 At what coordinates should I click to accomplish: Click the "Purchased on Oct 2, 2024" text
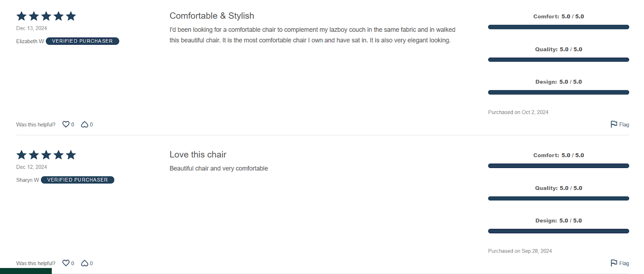[x=518, y=112]
